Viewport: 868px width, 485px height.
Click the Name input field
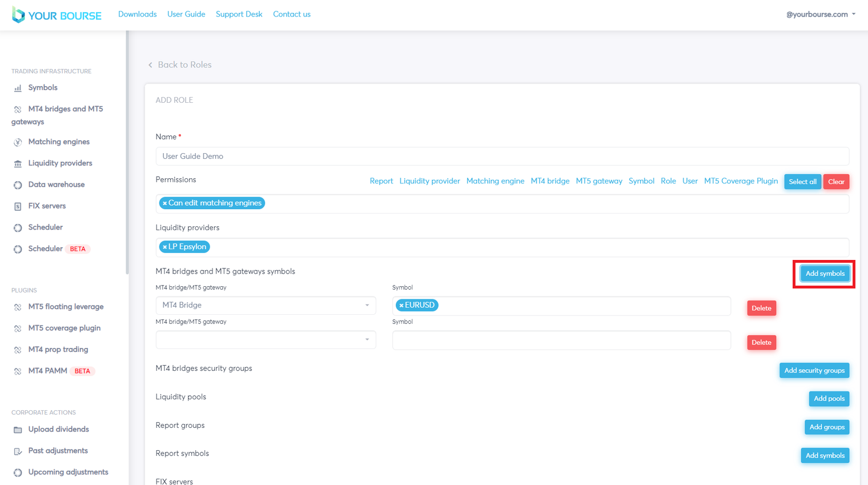click(x=503, y=157)
